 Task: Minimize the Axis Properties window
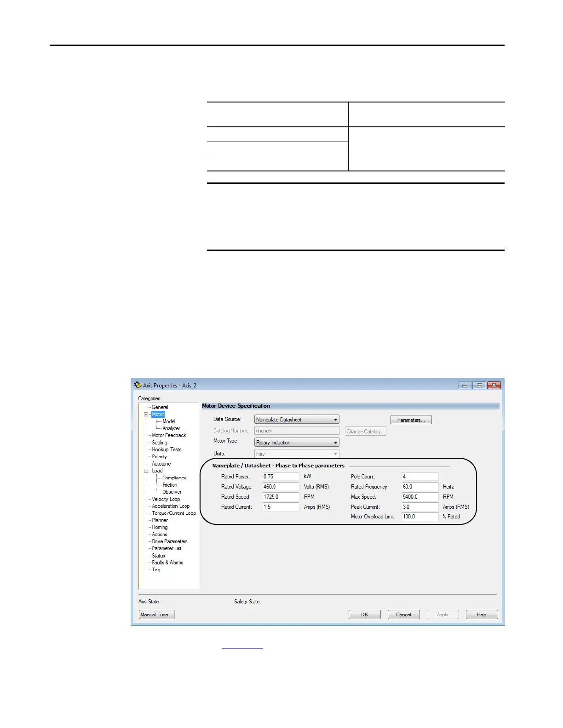[x=465, y=386]
